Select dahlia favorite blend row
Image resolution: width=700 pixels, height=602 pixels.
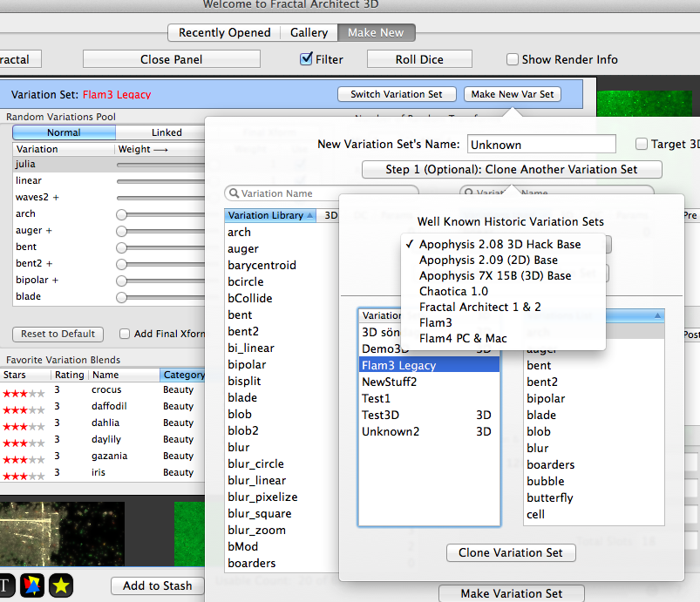tap(102, 423)
